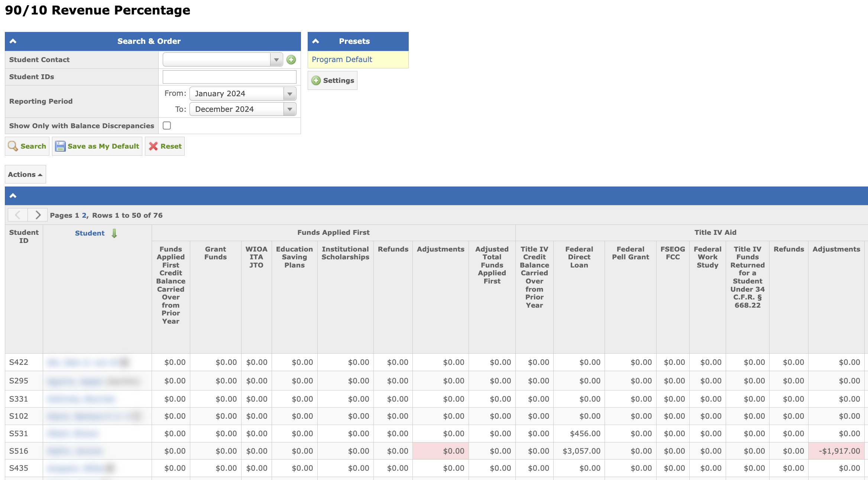Collapse the Presets panel
Screen dimensions: 868x480
pos(315,41)
